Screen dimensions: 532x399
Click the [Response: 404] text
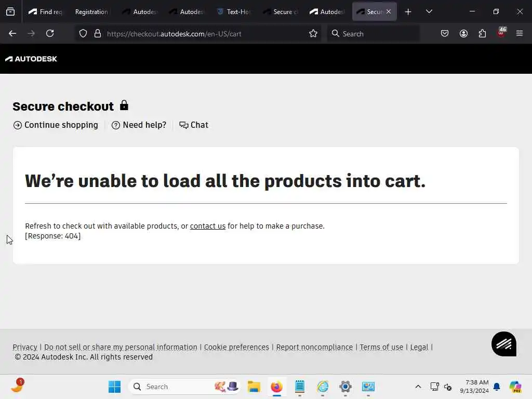click(x=53, y=236)
